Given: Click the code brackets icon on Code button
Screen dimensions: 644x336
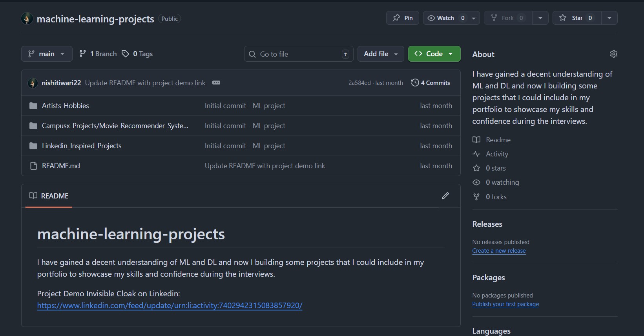Looking at the screenshot, I should click(x=418, y=54).
